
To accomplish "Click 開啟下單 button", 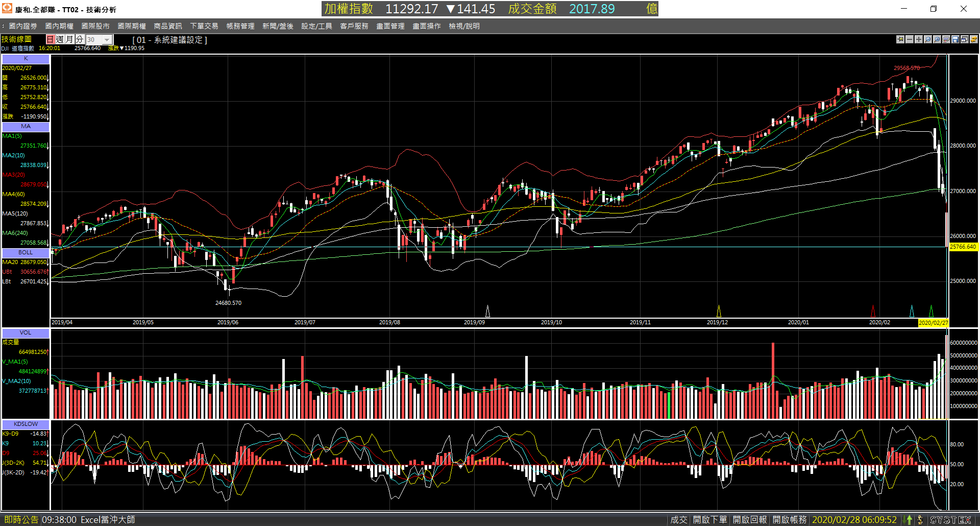I will [x=710, y=519].
